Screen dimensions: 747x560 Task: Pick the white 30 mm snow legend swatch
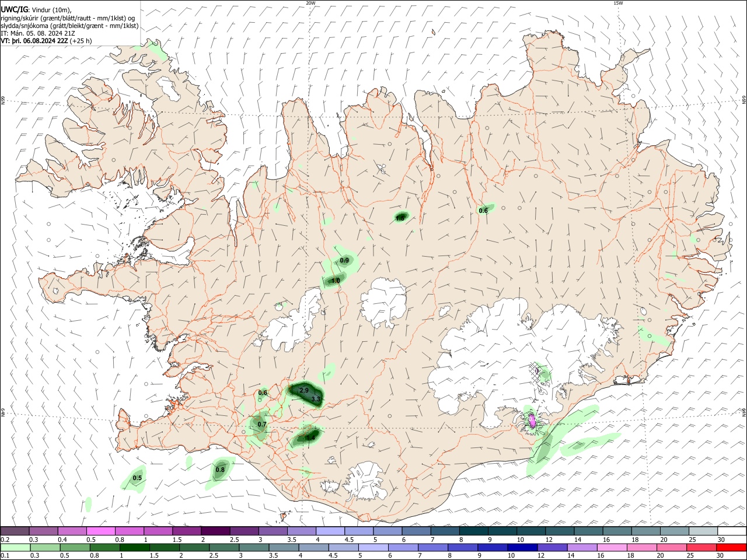pyautogui.click(x=732, y=531)
